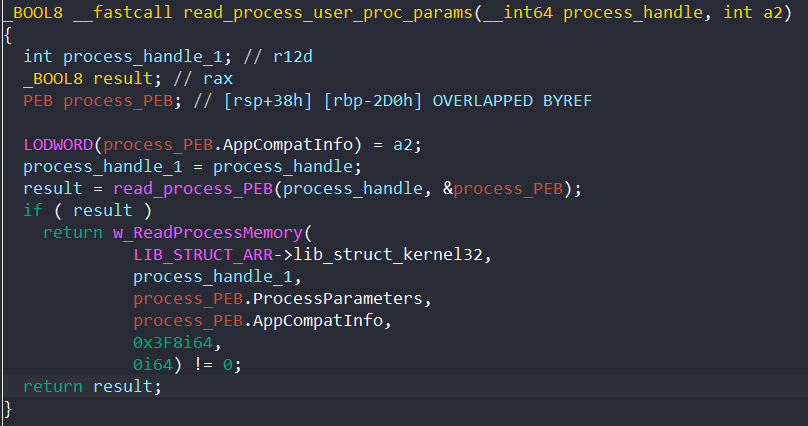Screen dimensions: 808x426
Task: Click 'lib_struct_kernel32' member
Action: [x=388, y=255]
